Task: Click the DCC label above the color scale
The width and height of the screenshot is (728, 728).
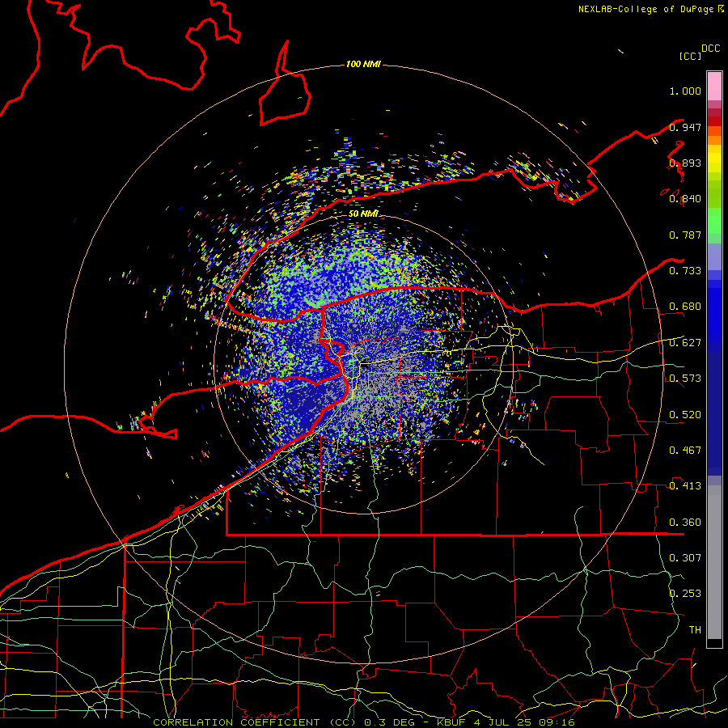Action: click(711, 49)
